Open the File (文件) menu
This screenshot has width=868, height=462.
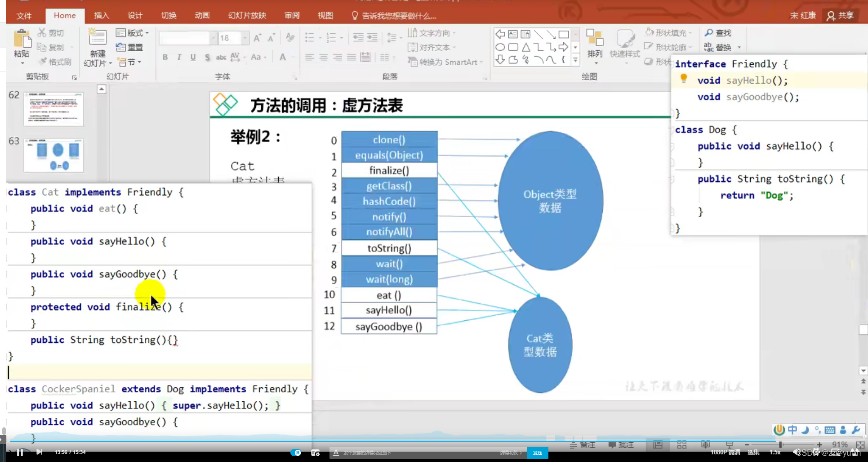pos(24,16)
